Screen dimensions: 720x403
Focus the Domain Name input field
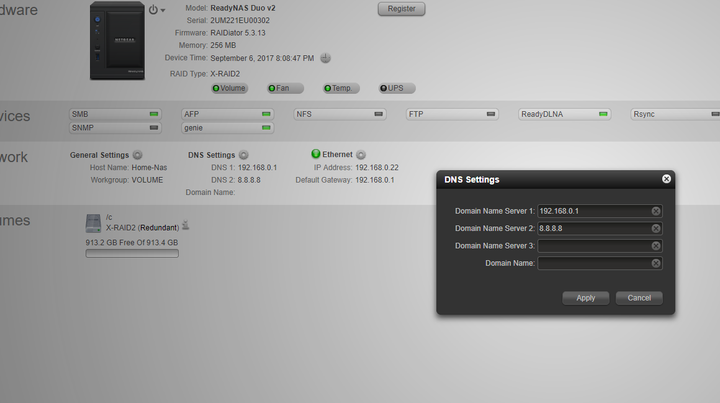click(x=600, y=263)
